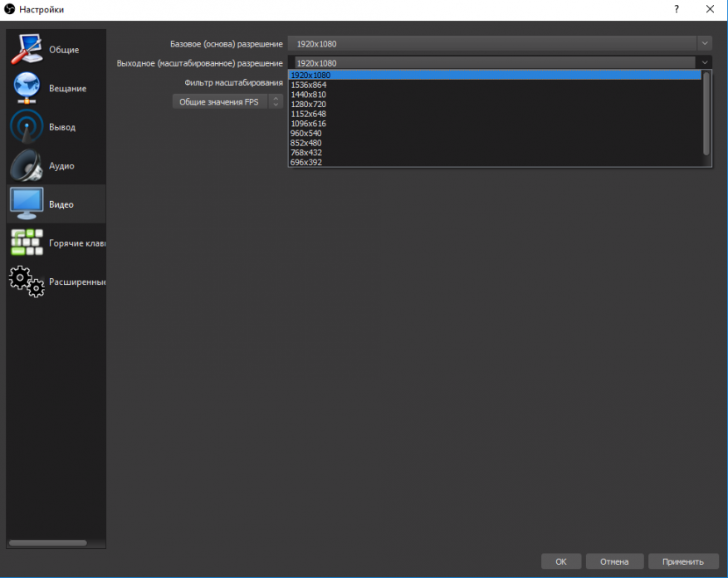Click the Применить apply button
This screenshot has width=728, height=578.
[683, 561]
